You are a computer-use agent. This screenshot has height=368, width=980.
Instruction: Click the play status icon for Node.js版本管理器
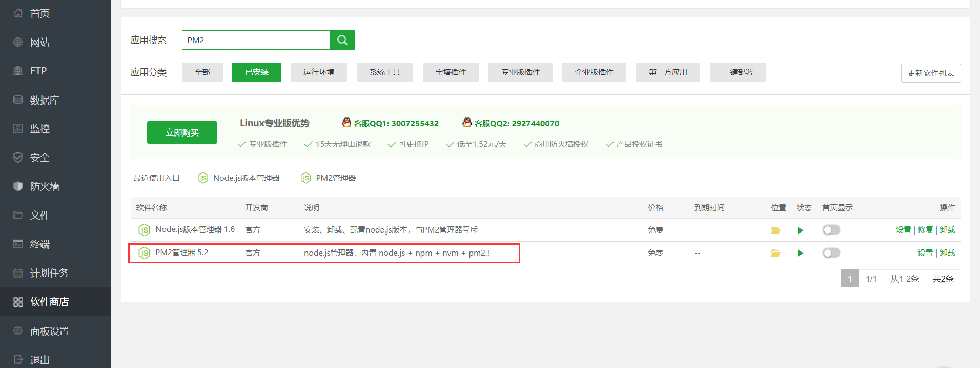[x=800, y=230]
